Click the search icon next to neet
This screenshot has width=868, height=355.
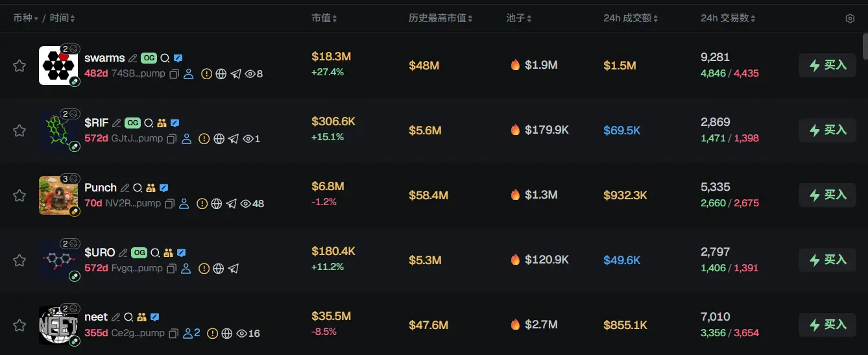coord(129,317)
